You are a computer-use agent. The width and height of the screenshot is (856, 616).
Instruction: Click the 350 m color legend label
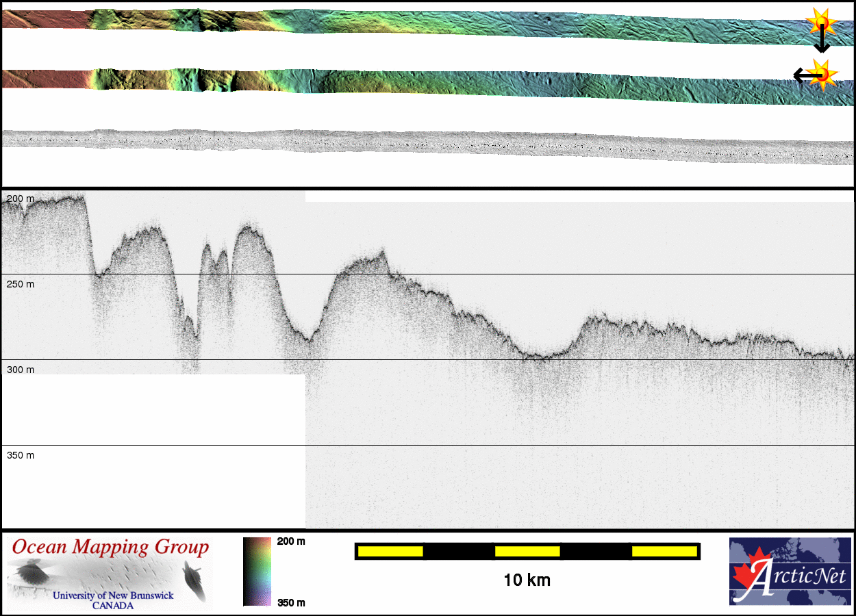pyautogui.click(x=291, y=602)
